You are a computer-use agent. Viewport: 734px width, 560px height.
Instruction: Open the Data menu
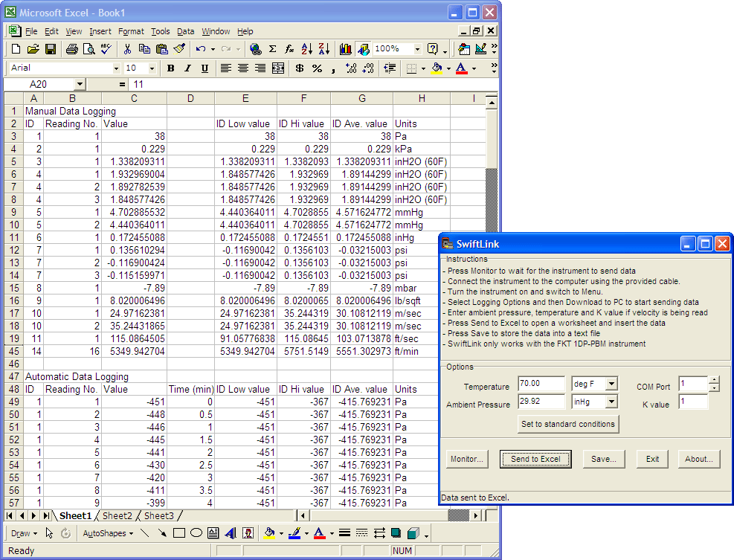click(x=185, y=31)
